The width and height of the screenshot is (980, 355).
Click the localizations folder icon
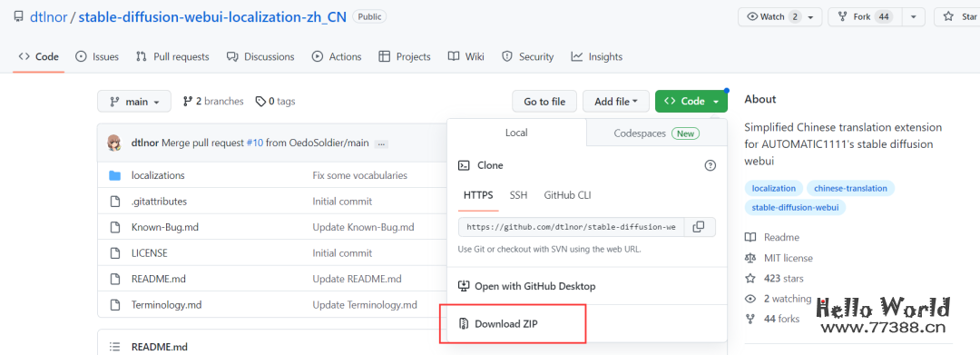click(114, 175)
